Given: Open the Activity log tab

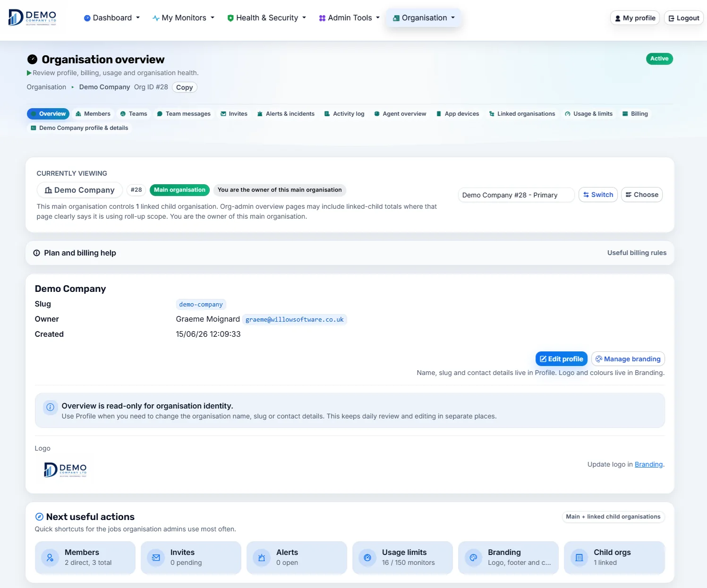Looking at the screenshot, I should point(344,114).
